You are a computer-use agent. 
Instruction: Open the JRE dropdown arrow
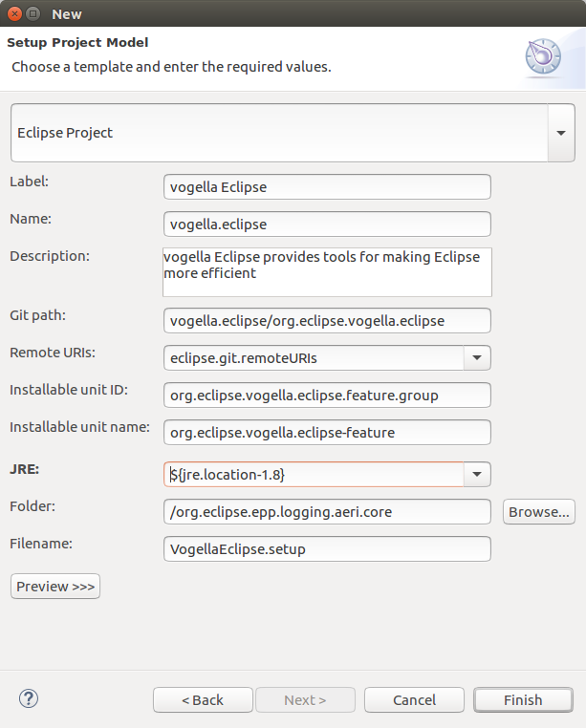pos(477,475)
